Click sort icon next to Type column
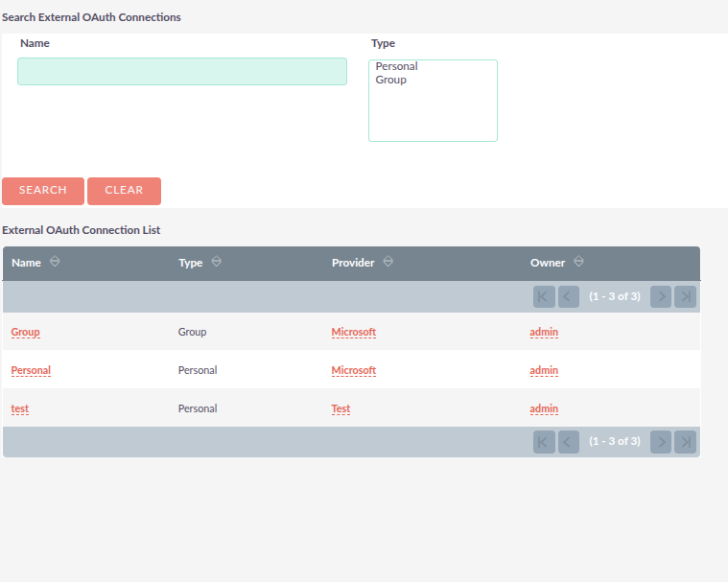 tap(217, 262)
